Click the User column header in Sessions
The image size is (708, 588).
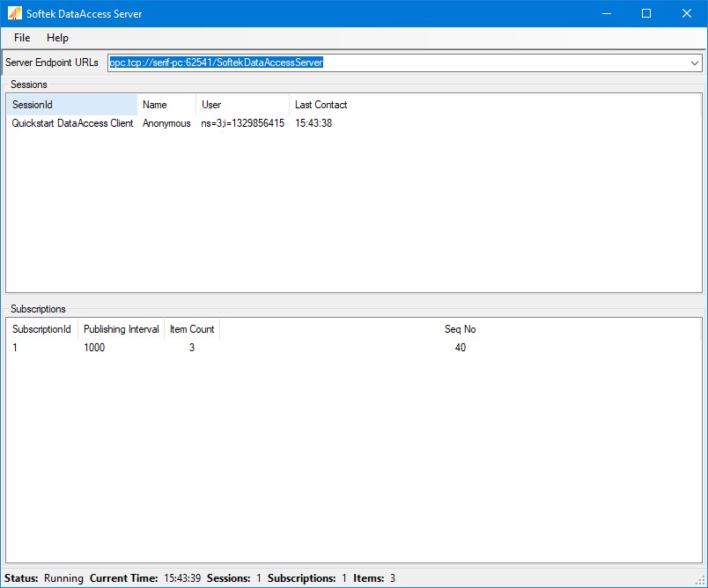coord(242,105)
